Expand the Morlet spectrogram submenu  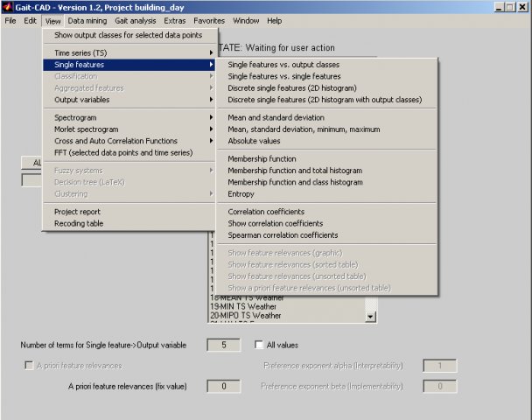point(129,129)
